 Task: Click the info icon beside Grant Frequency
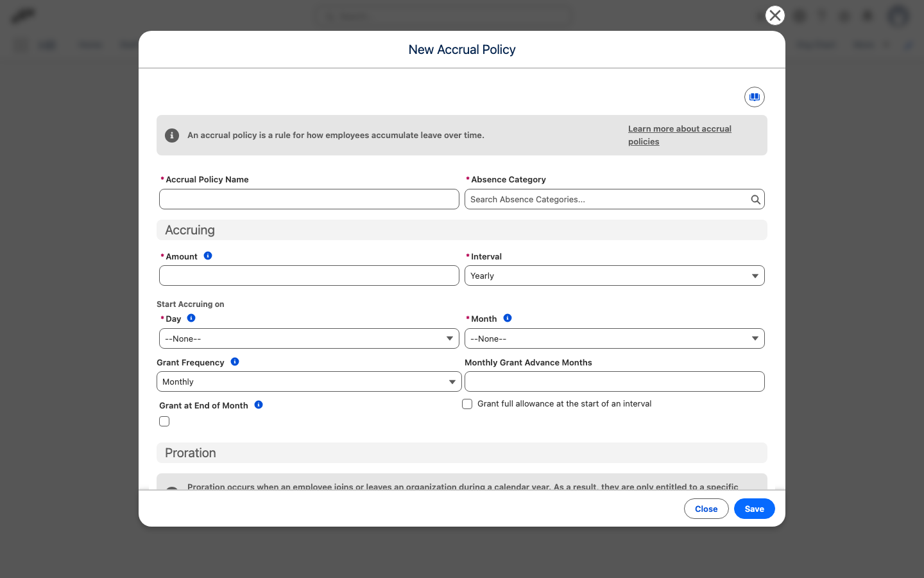click(235, 362)
